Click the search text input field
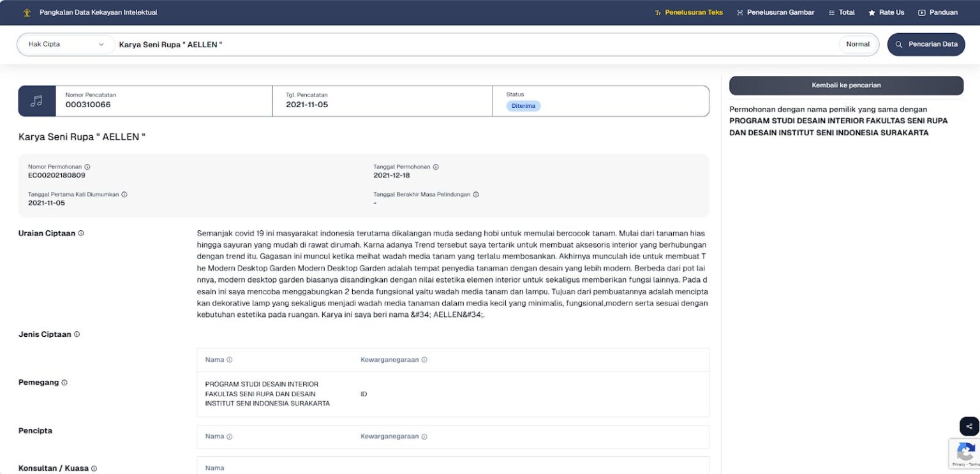Viewport: 980px width, 474px height. [x=472, y=45]
